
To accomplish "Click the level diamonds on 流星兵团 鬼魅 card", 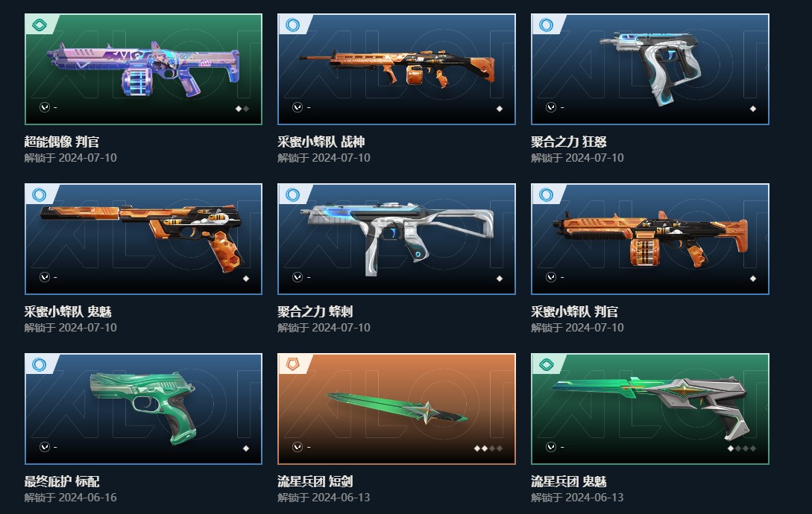I will [742, 448].
